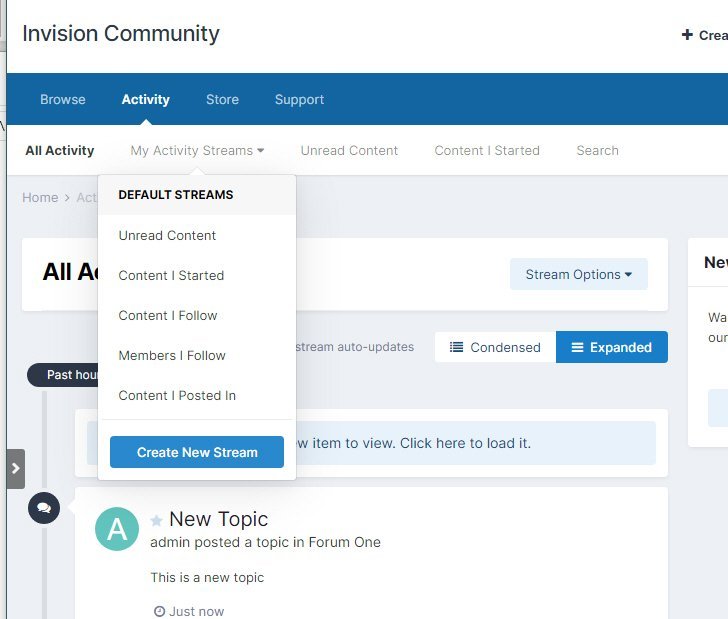
Task: Switch to Expanded stream view
Action: click(x=611, y=347)
